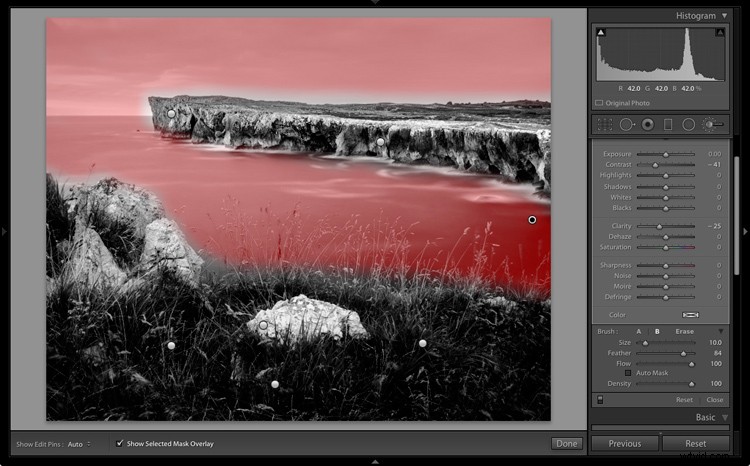Select the Graduated Filter tool
The width and height of the screenshot is (750, 466).
tap(668, 125)
